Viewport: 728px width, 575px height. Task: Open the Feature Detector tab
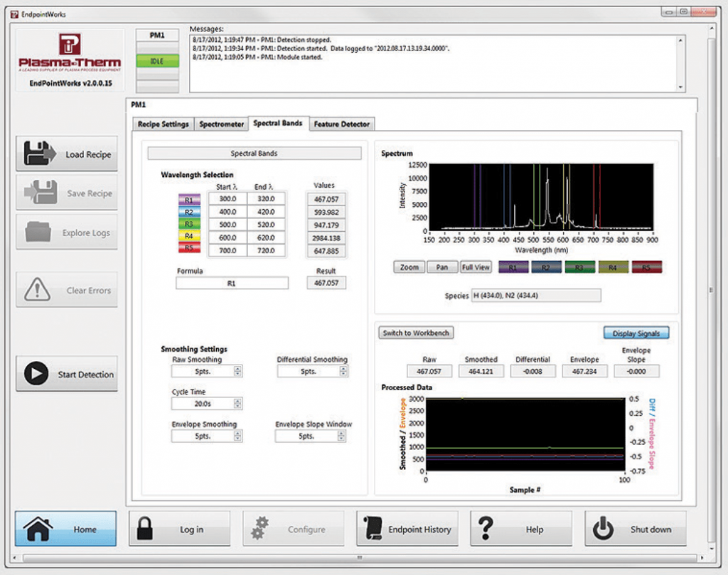coord(342,124)
